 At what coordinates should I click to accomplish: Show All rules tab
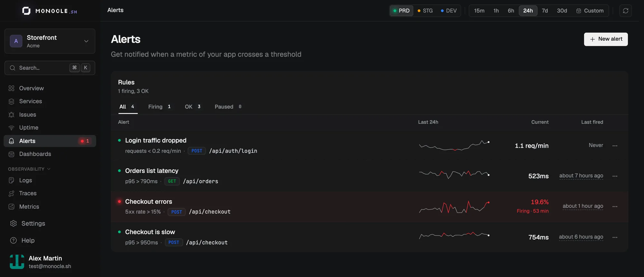click(x=128, y=107)
